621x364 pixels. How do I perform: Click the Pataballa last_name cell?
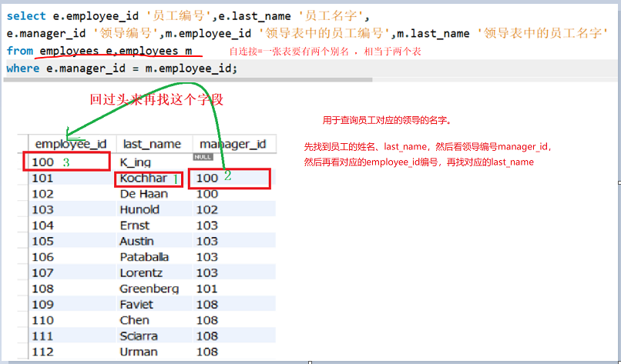tap(154, 257)
